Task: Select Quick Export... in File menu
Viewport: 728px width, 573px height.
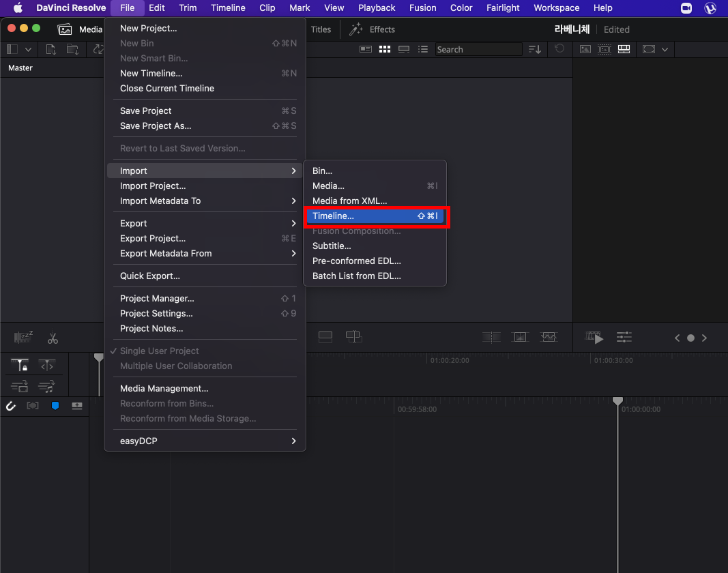Action: click(205, 276)
